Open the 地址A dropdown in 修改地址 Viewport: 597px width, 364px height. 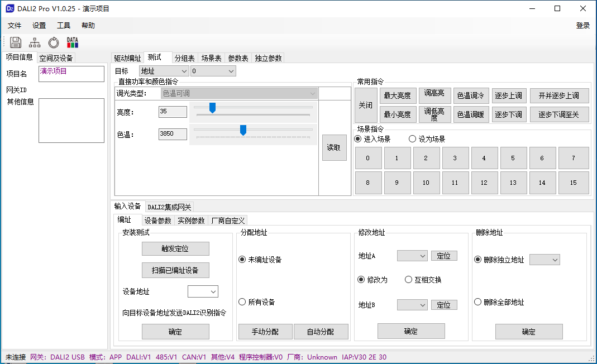tap(412, 256)
